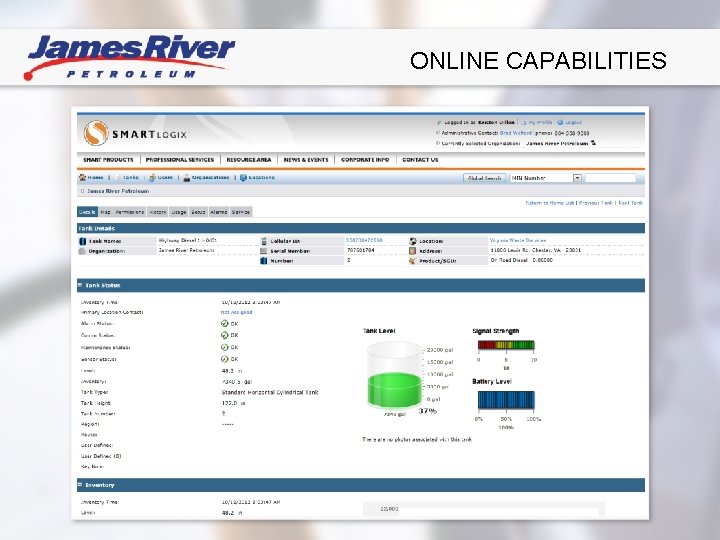Click the Battery Level gauge bar

506,400
